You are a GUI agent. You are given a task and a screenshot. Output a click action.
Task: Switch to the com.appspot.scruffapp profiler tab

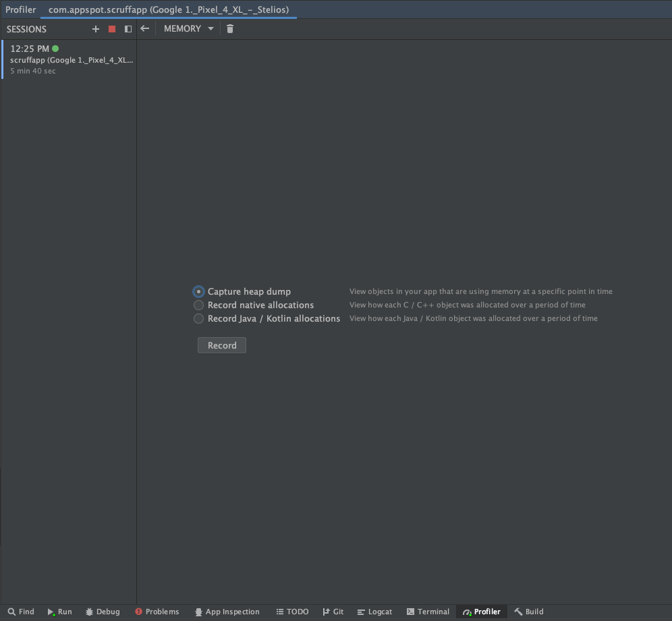tap(169, 9)
